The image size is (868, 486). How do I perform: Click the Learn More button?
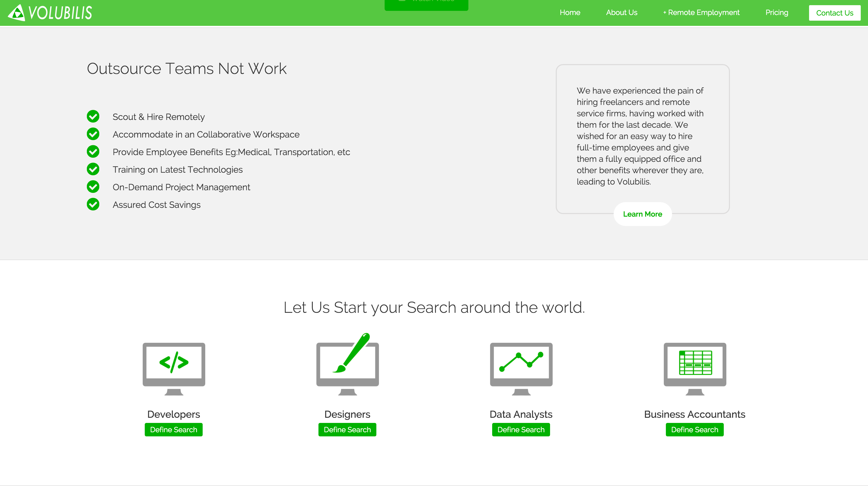pyautogui.click(x=642, y=214)
